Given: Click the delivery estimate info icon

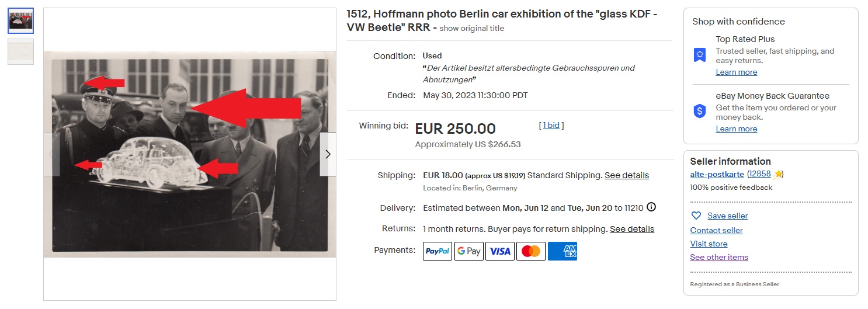Looking at the screenshot, I should pos(651,207).
